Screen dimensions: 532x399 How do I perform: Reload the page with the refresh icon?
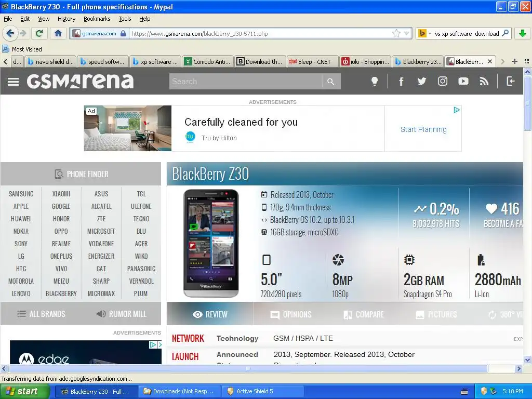39,33
